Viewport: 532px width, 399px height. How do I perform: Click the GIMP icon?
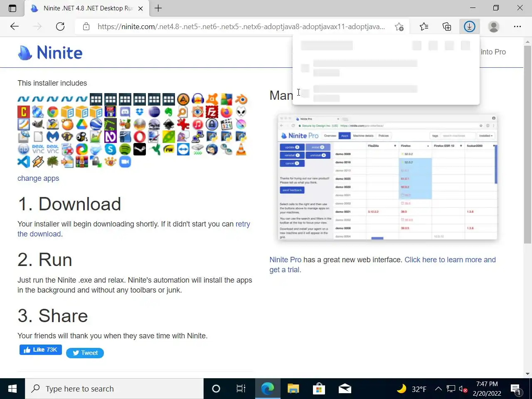[x=38, y=124]
